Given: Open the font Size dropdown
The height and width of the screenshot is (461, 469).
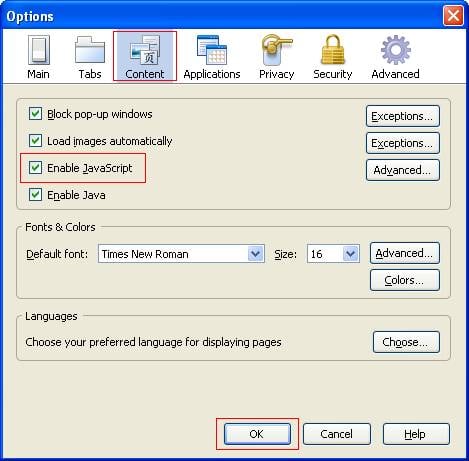Looking at the screenshot, I should click(333, 254).
